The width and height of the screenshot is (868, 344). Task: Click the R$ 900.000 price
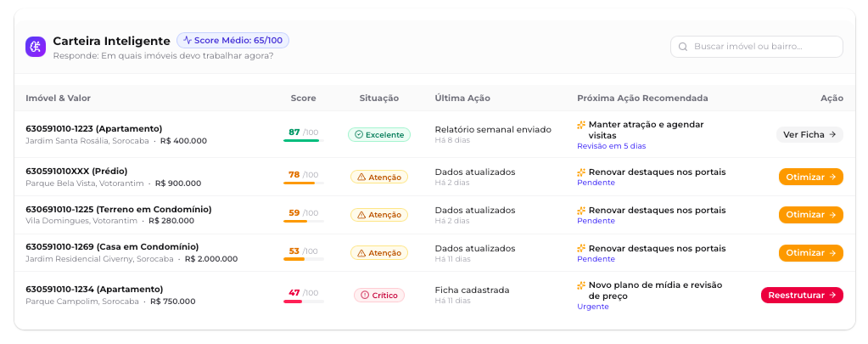[x=178, y=183]
